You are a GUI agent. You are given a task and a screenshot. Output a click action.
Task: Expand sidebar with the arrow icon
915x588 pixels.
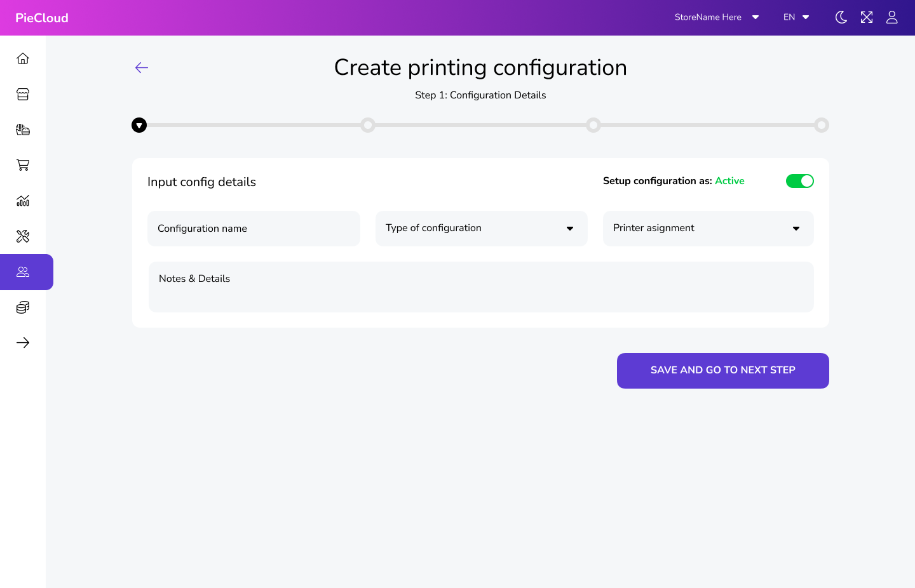(23, 343)
